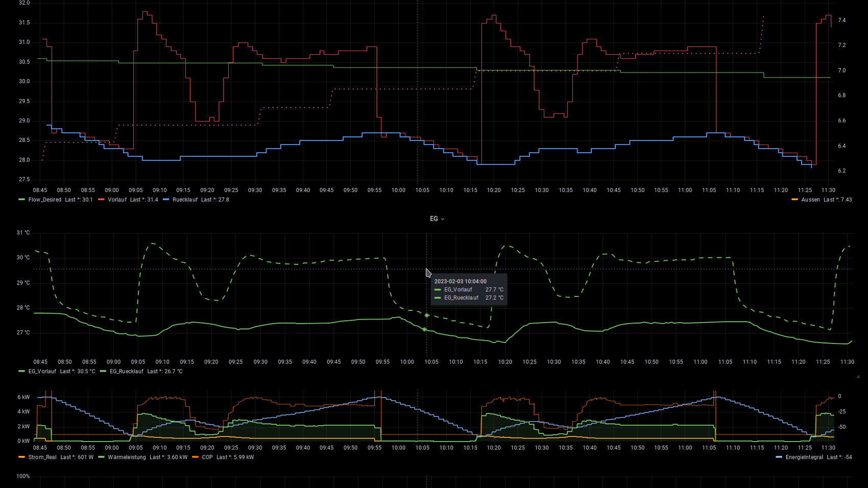Click the Wärmeleistung green color swatch
Viewport: 868px width, 488px height.
101,457
